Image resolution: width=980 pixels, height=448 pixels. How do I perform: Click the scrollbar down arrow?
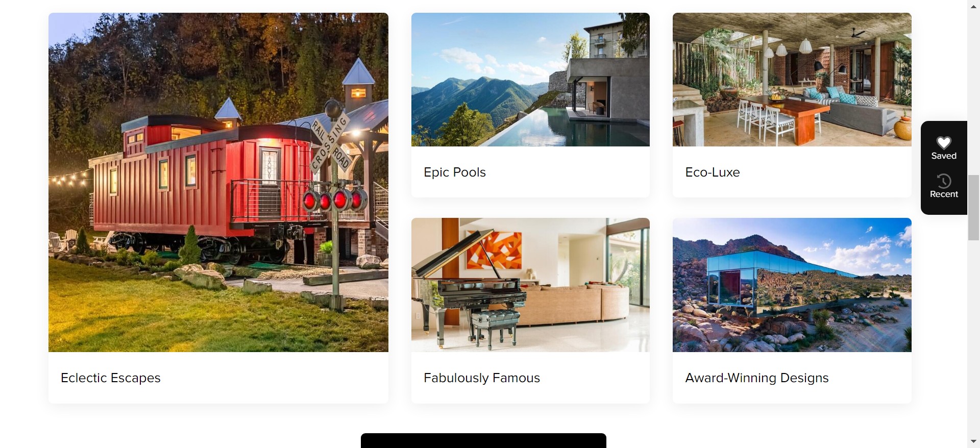point(973,441)
